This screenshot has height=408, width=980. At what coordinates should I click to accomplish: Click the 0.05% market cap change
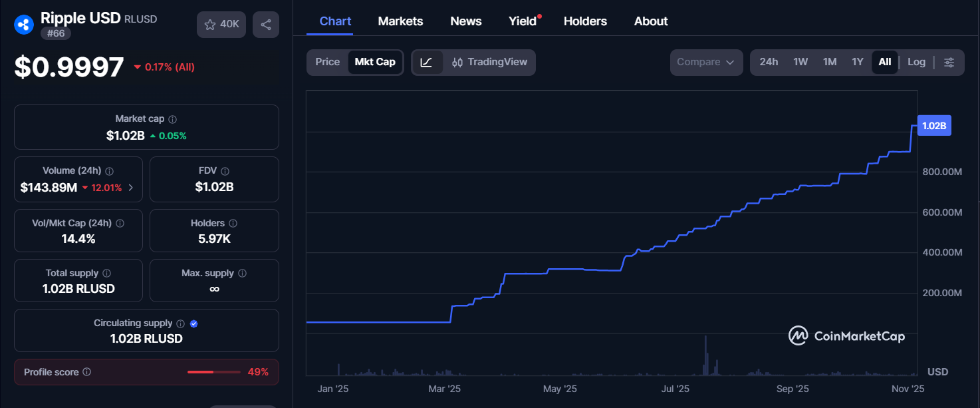168,136
